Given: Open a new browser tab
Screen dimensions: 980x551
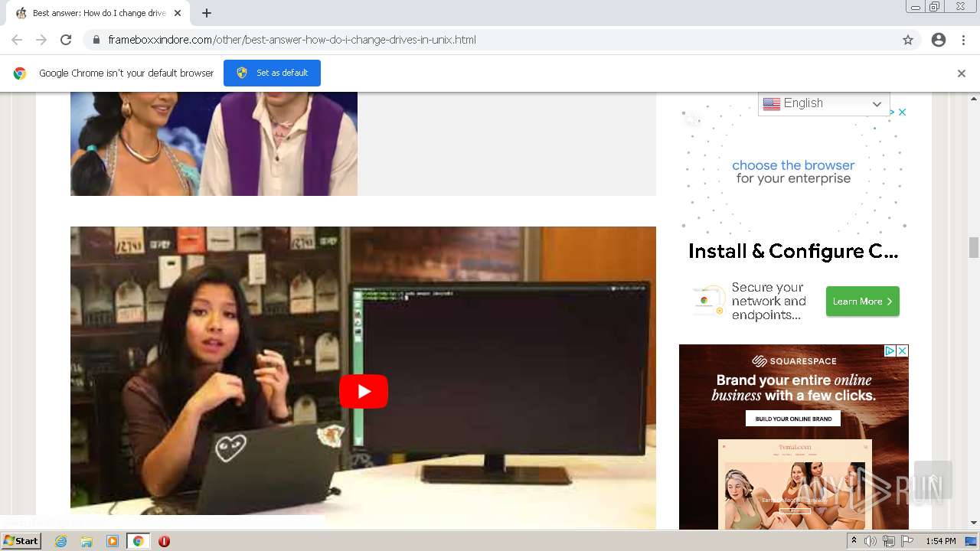Looking at the screenshot, I should tap(207, 13).
